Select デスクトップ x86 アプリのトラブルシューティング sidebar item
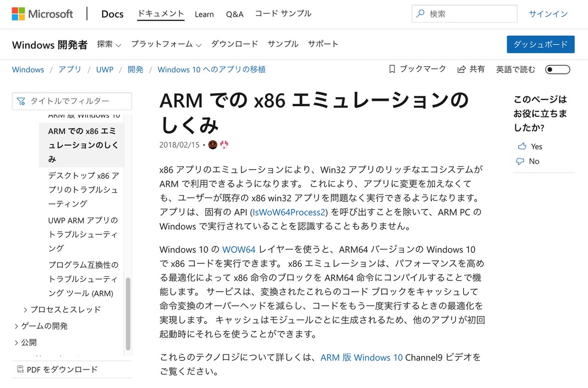588x388 pixels. coord(84,189)
